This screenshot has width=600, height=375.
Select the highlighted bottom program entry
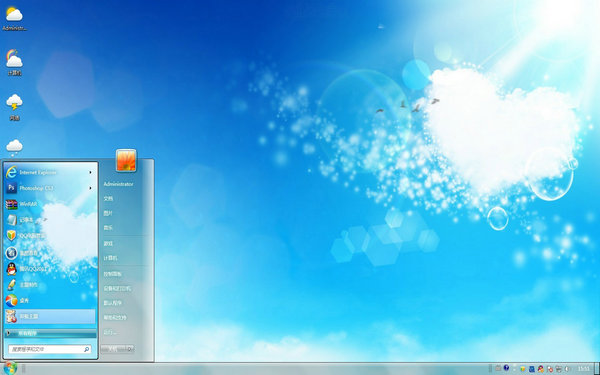(50, 316)
